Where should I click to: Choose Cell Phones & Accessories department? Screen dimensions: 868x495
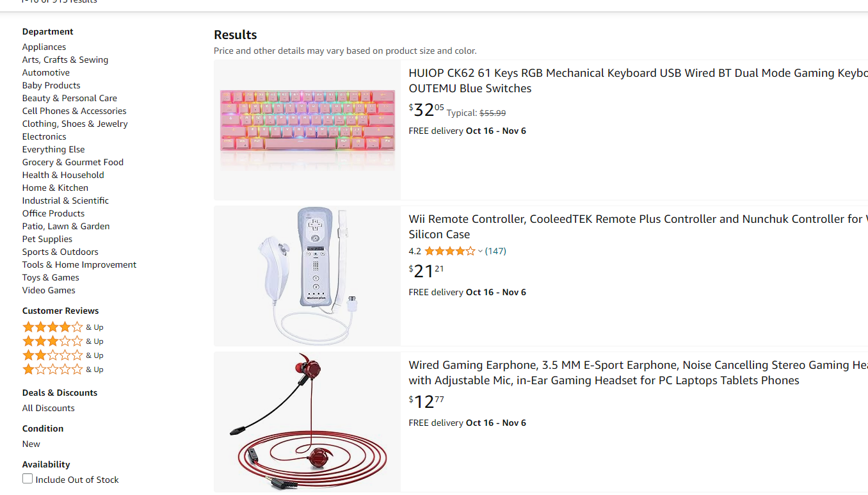(x=74, y=111)
